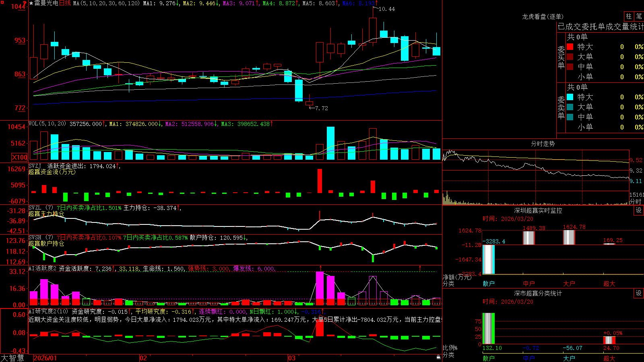
Task: Click the cyan 特大 sell order swatch
Action: [570, 97]
